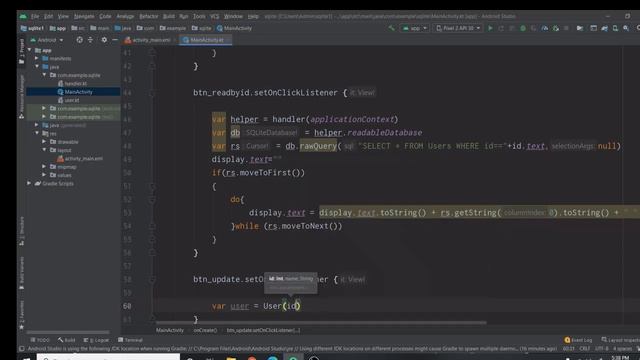Viewport: 640px width, 360px height.
Task: Click the Android Studio logo icon
Action: pyautogui.click(x=23, y=16)
